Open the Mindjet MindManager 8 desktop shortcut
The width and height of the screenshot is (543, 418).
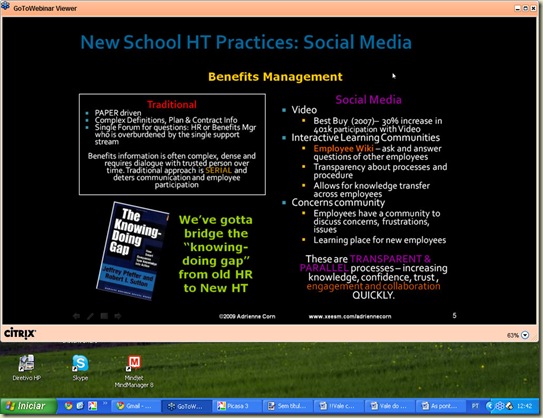[134, 372]
